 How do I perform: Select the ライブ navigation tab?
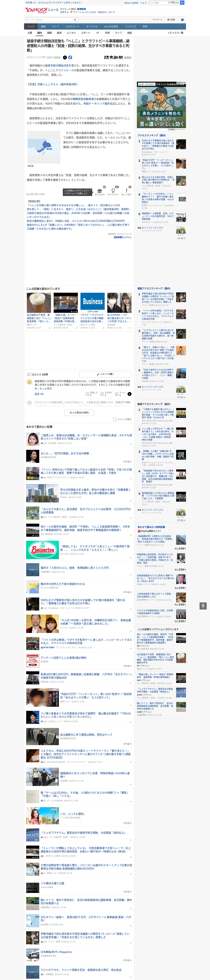pyautogui.click(x=56, y=27)
